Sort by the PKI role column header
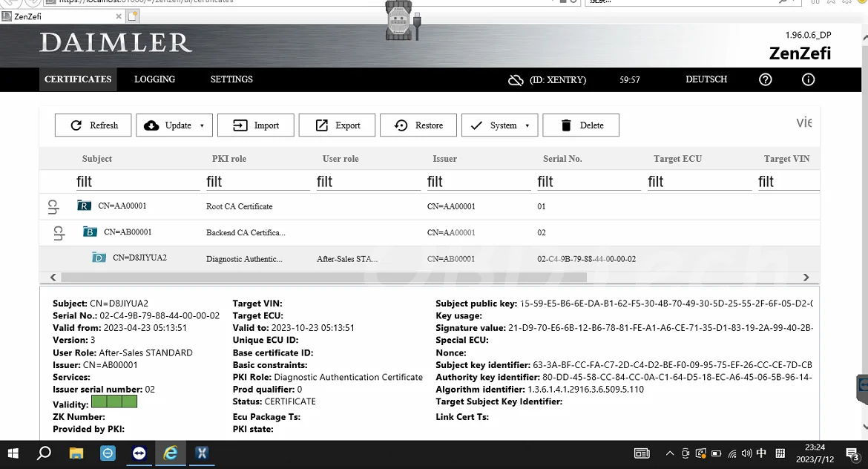This screenshot has width=868, height=469. pyautogui.click(x=229, y=158)
